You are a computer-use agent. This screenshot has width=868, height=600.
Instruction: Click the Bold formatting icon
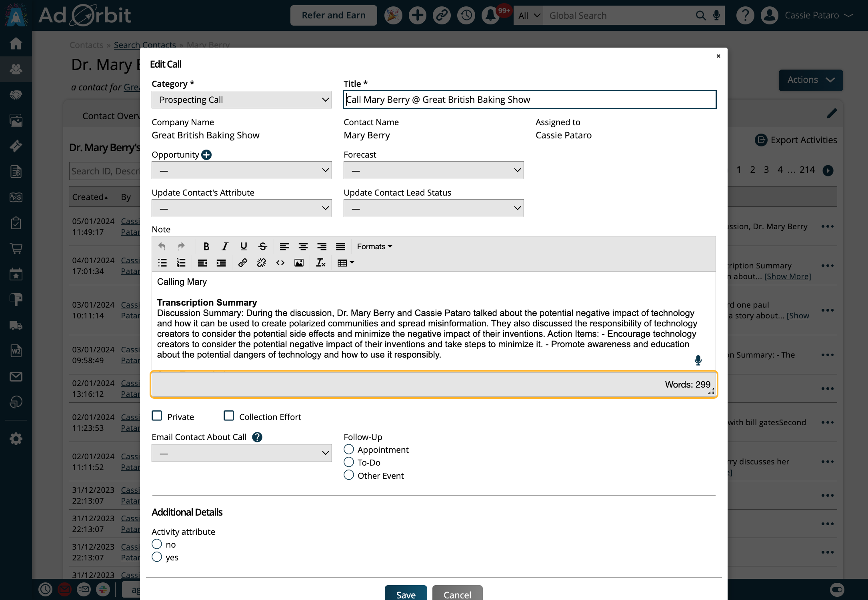click(x=206, y=246)
